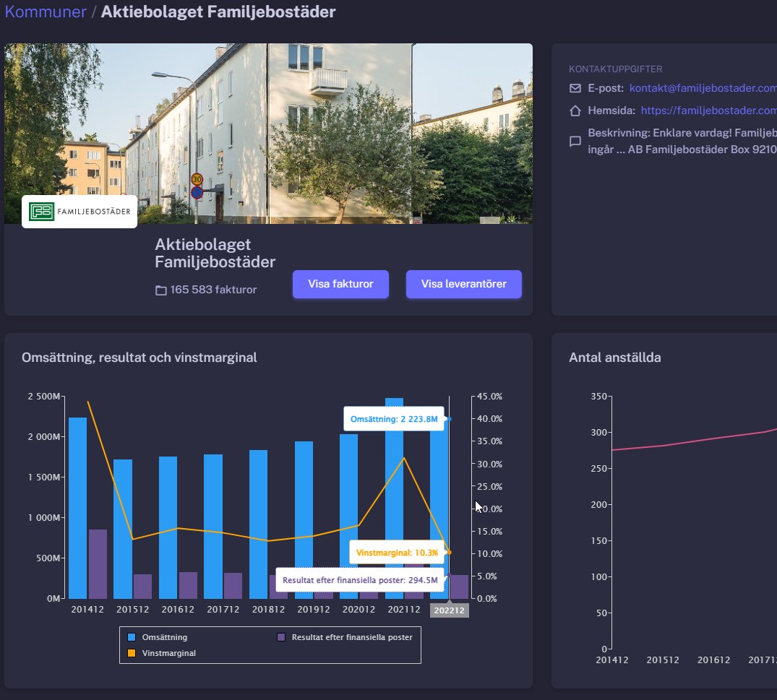Open the kontakt@familjebostader.com email link
The width and height of the screenshot is (777, 700).
coord(703,88)
